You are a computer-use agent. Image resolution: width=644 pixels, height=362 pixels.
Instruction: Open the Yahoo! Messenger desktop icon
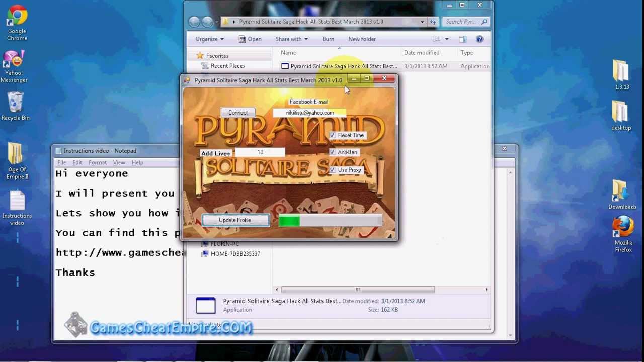click(x=14, y=66)
